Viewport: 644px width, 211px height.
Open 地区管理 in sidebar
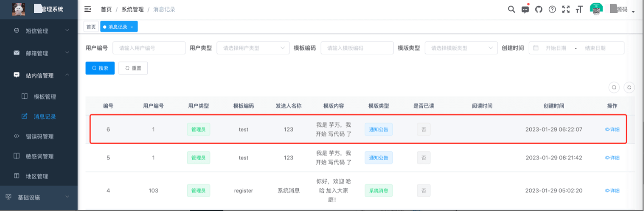point(37,176)
